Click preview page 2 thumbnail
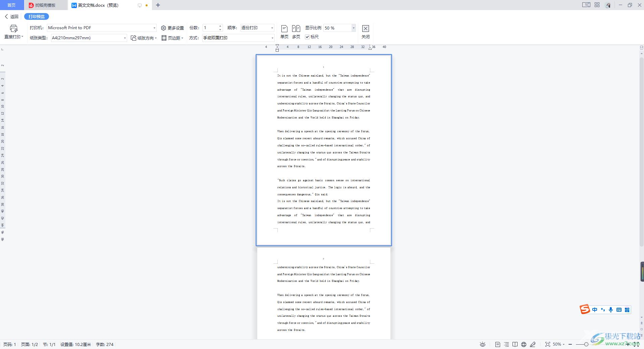 (x=324, y=293)
